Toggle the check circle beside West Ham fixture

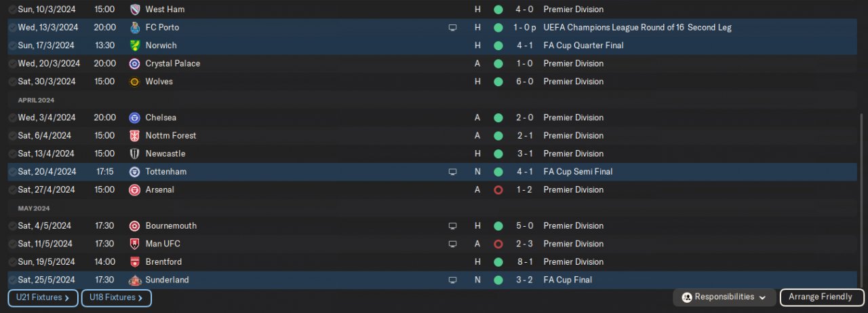[x=12, y=10]
